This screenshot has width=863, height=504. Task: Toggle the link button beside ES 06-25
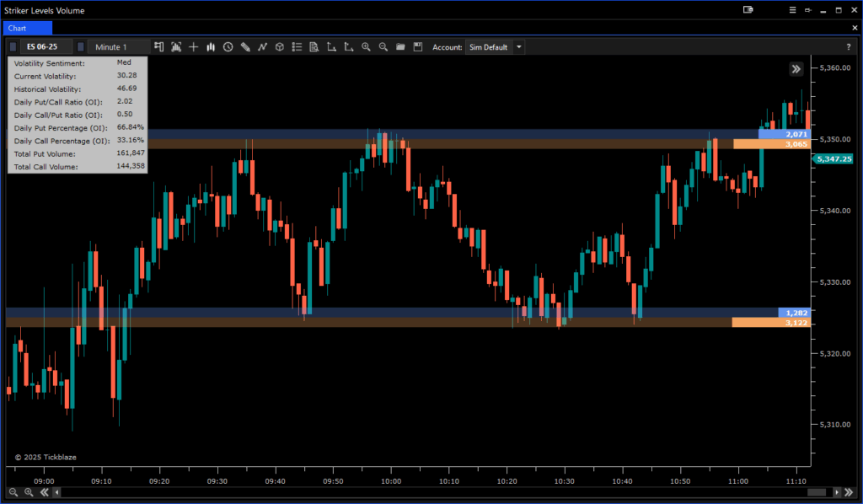coord(13,47)
